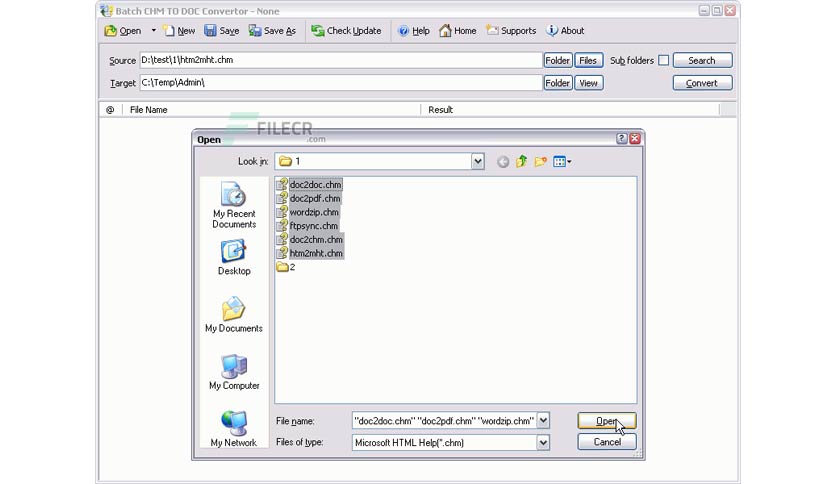The image size is (836, 484).
Task: Click the Search button
Action: pyautogui.click(x=702, y=60)
